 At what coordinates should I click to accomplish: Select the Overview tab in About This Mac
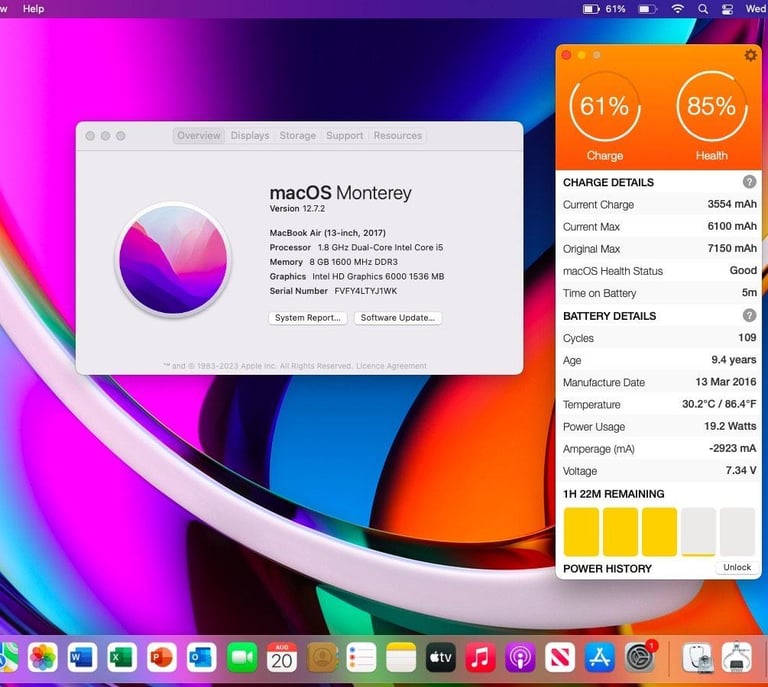tap(198, 136)
